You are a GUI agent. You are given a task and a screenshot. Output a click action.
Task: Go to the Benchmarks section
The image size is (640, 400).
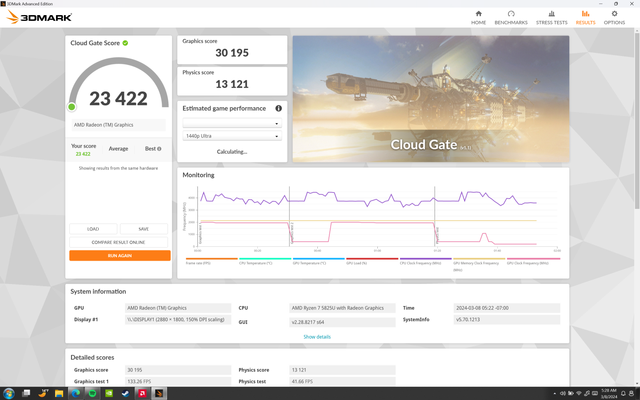tap(511, 18)
